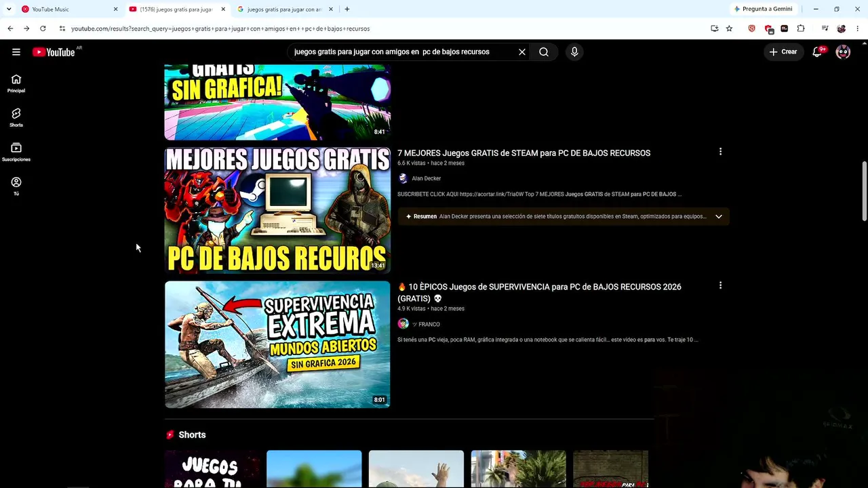Open the JUEGOS PARA TU short thumbnail
868x488 pixels.
click(212, 469)
